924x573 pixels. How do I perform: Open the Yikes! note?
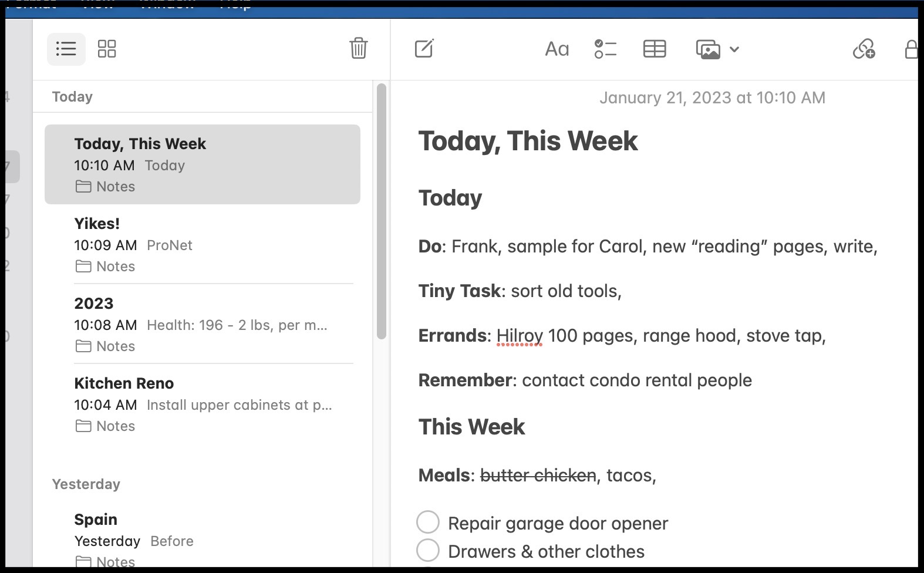pos(202,244)
